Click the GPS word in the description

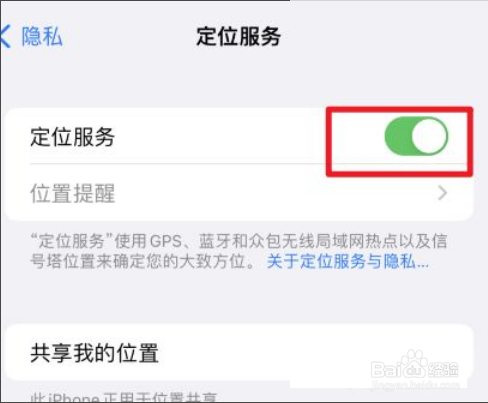pyautogui.click(x=166, y=241)
